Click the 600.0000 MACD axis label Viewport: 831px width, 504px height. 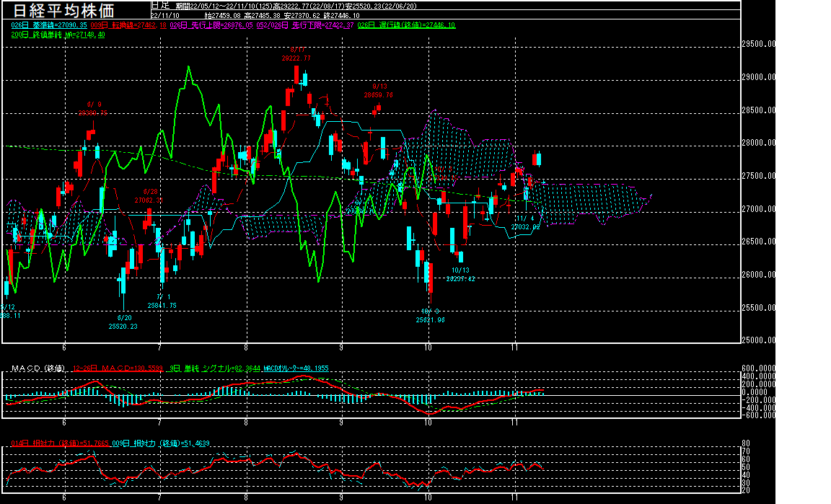coord(758,368)
